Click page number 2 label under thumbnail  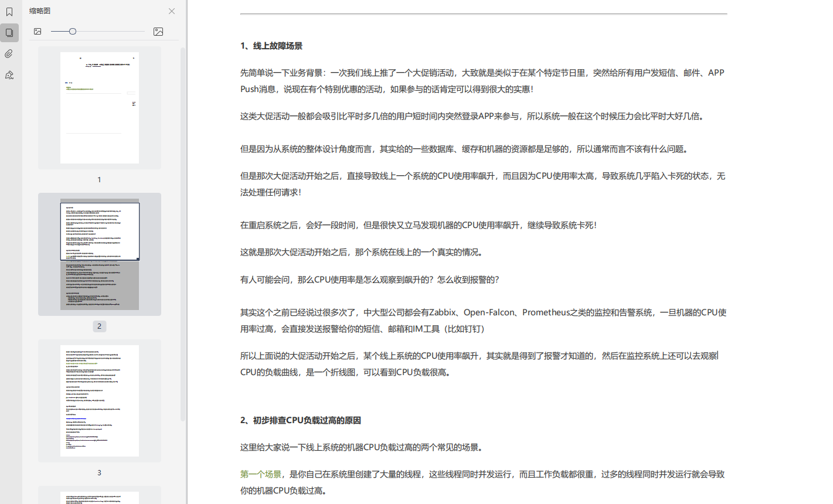99,326
